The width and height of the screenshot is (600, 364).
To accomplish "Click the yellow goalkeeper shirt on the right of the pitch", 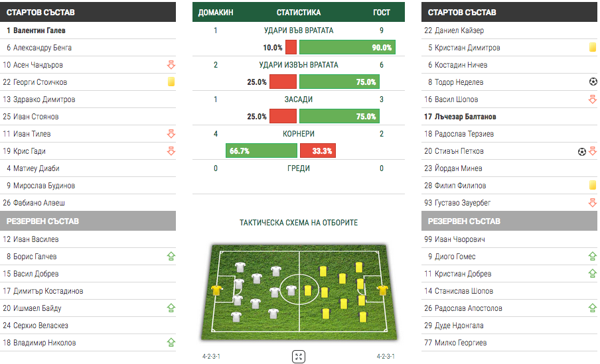I will click(382, 290).
